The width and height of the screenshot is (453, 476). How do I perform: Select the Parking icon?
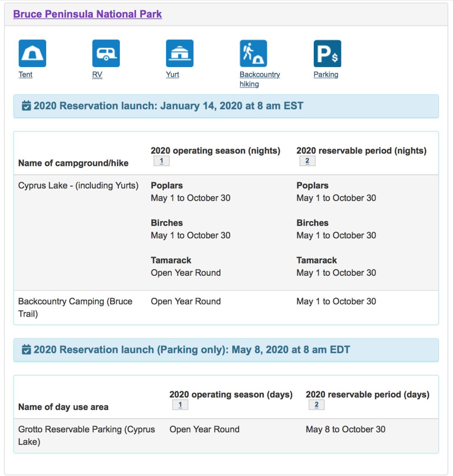click(x=327, y=53)
